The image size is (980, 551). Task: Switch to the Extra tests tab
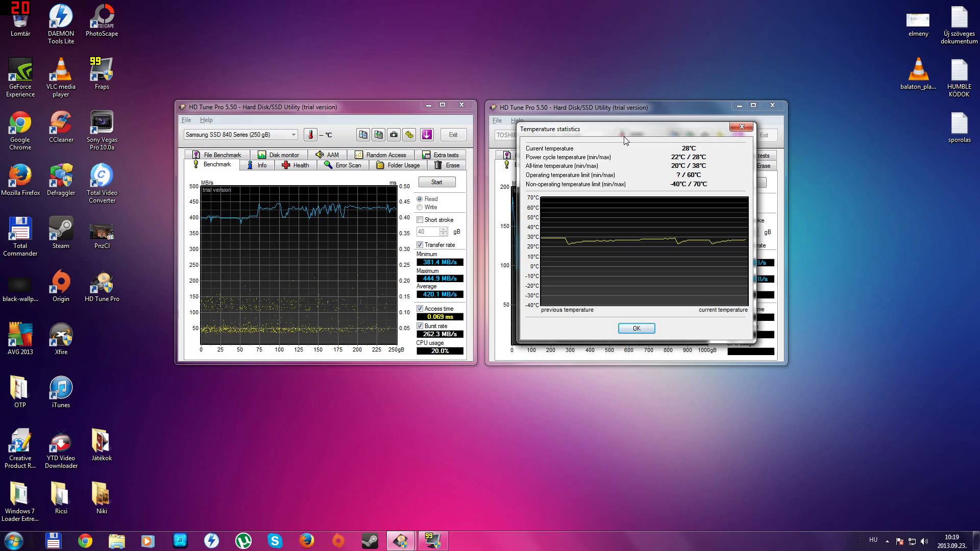(440, 155)
